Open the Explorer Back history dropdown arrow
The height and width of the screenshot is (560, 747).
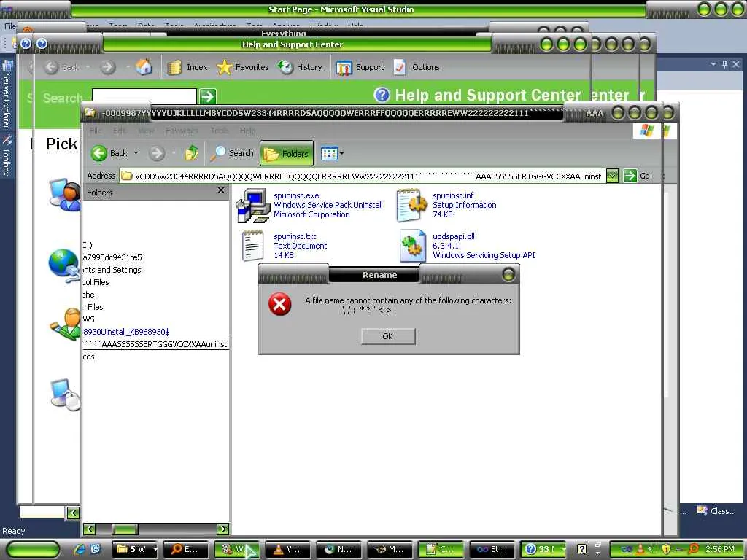click(x=136, y=153)
